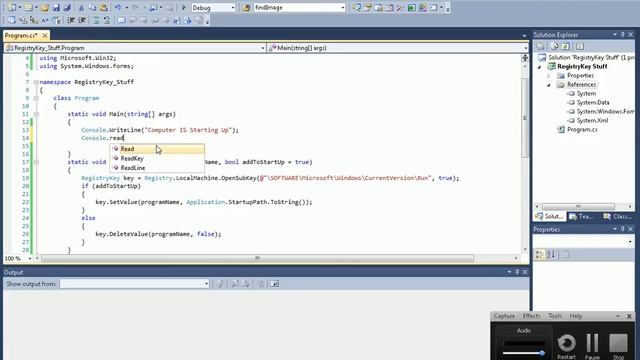Click the Save icon in toolbar
The height and width of the screenshot is (360, 640).
(56, 7)
